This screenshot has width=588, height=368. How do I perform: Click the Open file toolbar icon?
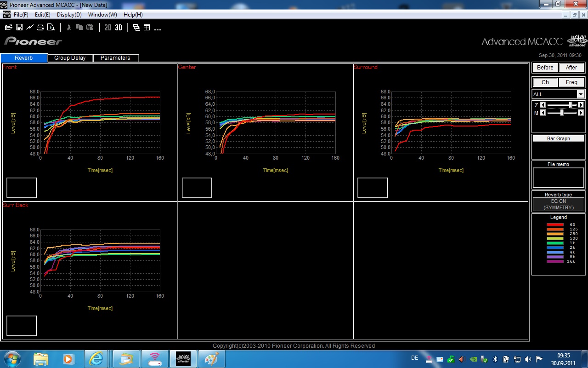point(8,28)
